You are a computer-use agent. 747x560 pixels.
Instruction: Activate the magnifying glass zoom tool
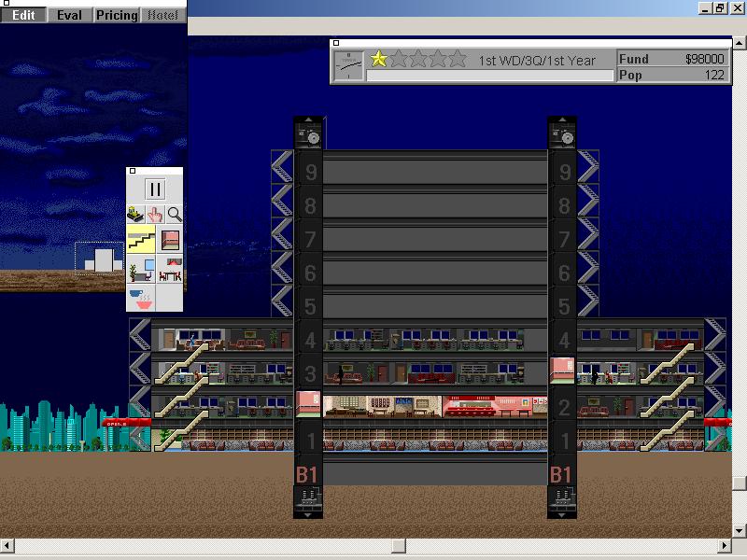[175, 214]
